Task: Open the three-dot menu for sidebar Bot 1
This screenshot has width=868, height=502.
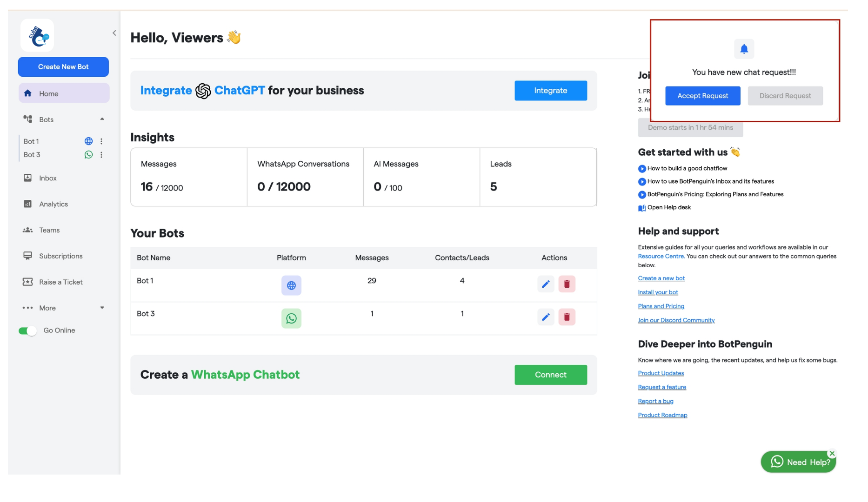Action: pyautogui.click(x=101, y=141)
